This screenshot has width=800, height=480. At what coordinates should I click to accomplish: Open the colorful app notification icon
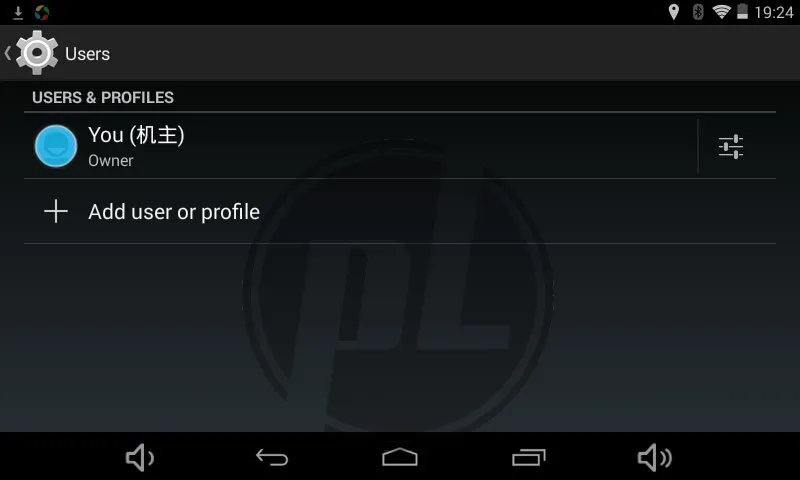(x=42, y=12)
